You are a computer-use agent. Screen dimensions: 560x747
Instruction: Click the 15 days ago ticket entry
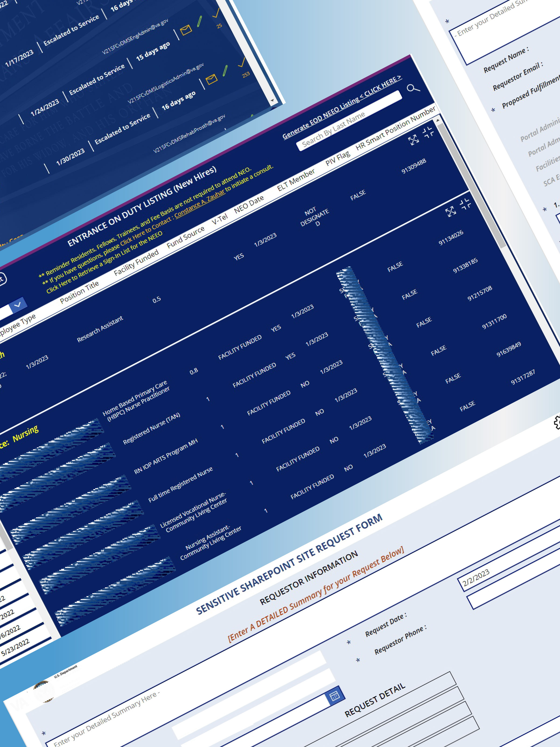point(153,52)
